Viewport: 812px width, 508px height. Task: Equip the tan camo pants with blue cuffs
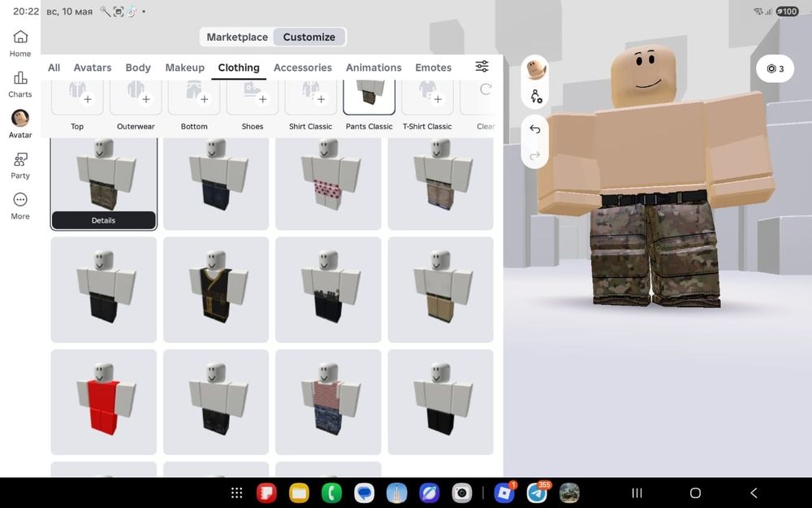[441, 184]
